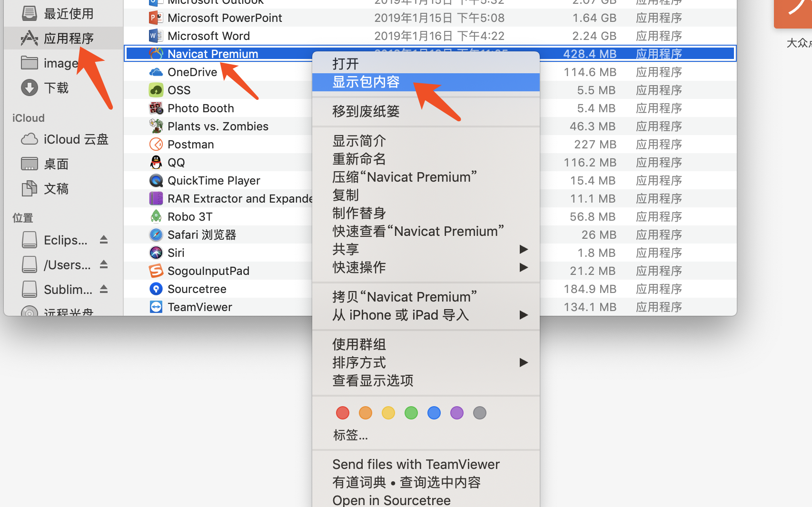
Task: Expand the 排序方式 submenu arrow
Action: pos(524,362)
